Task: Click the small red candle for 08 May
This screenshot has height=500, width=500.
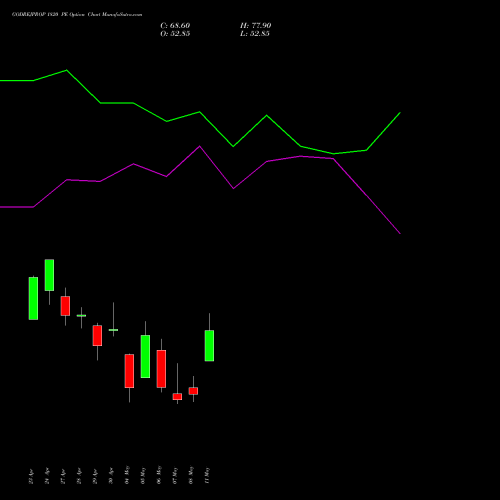Action: pyautogui.click(x=193, y=391)
